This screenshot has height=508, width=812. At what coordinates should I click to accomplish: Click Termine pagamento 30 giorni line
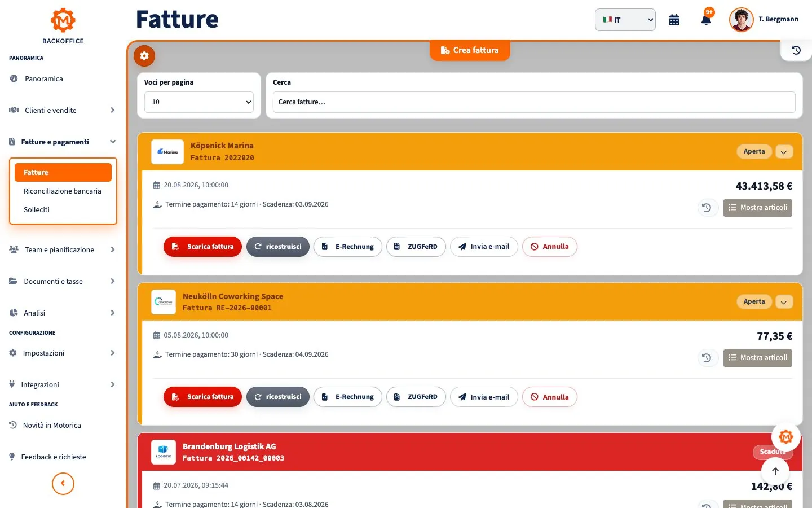(246, 354)
